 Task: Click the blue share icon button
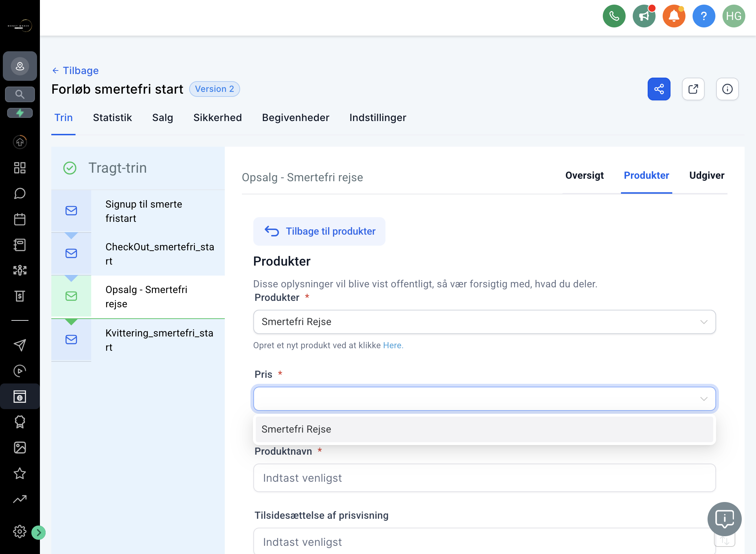pos(659,89)
